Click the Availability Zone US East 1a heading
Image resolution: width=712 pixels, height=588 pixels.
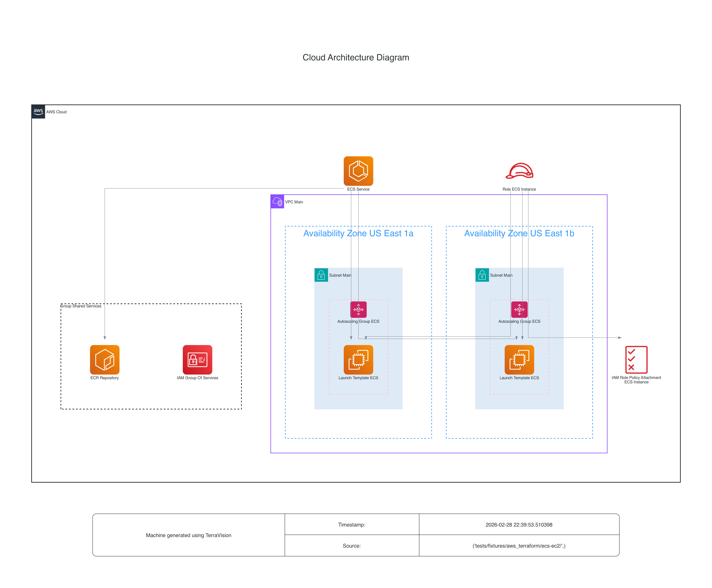tap(358, 233)
